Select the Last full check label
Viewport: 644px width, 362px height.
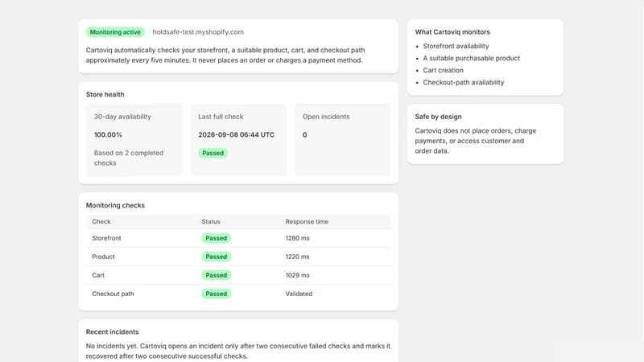(221, 117)
